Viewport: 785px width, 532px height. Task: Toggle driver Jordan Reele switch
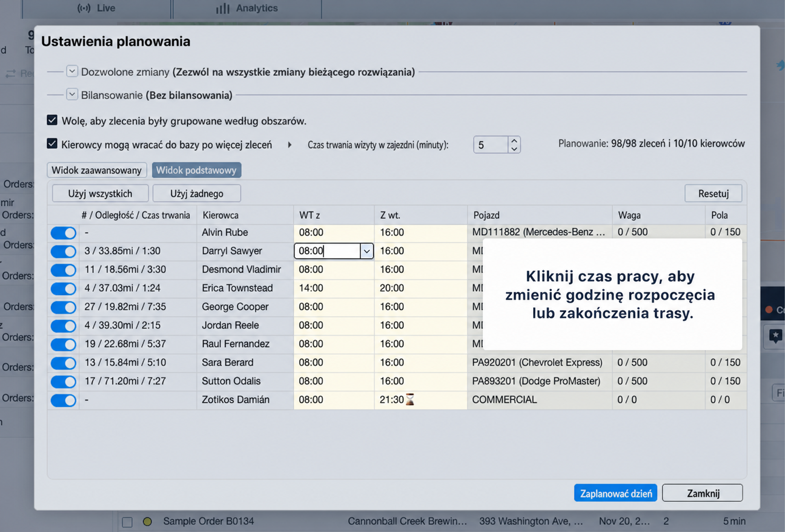[63, 326]
